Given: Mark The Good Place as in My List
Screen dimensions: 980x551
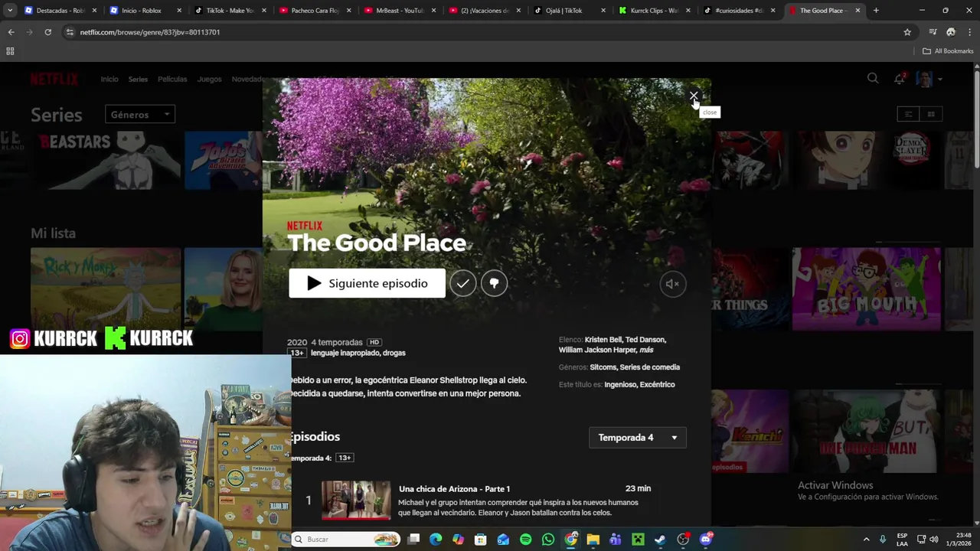Looking at the screenshot, I should pyautogui.click(x=462, y=283).
